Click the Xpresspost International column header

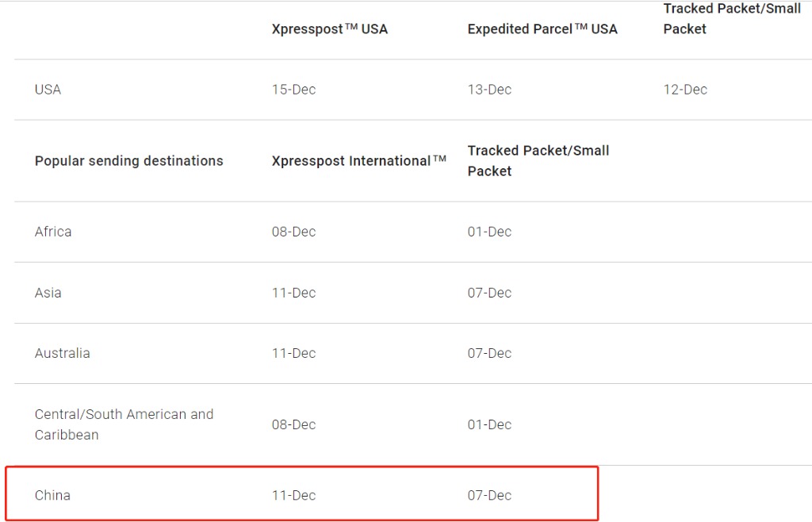pos(359,161)
